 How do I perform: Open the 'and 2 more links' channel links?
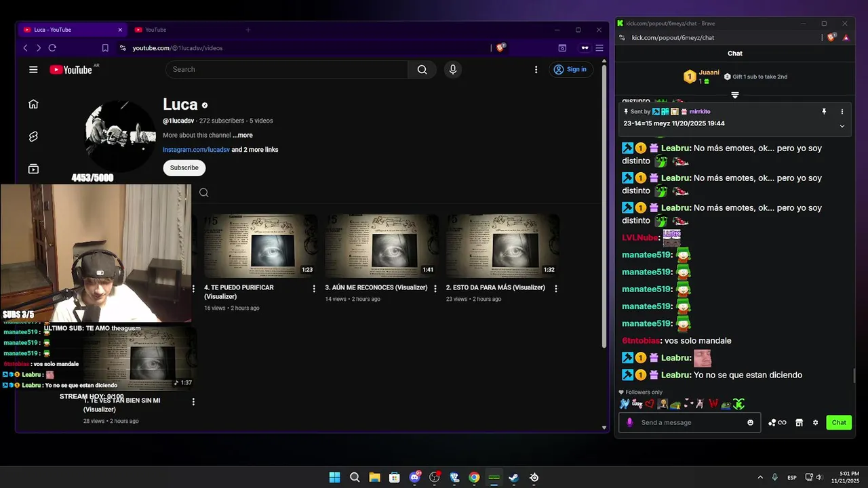255,150
